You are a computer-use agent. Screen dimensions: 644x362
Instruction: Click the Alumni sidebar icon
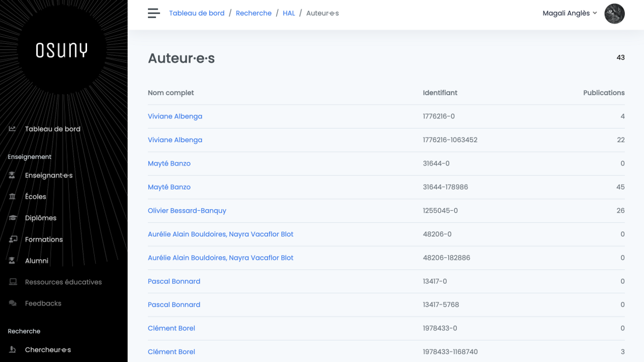[x=13, y=261]
